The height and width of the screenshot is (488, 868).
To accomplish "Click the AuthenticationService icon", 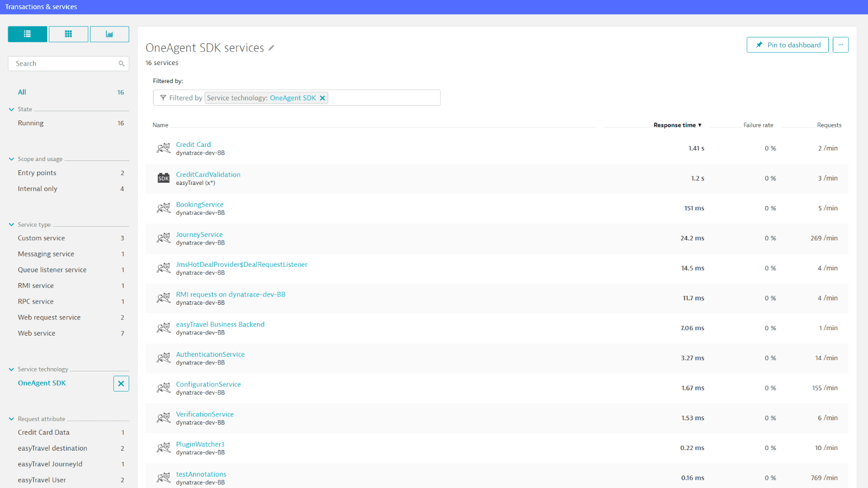I will pos(163,358).
